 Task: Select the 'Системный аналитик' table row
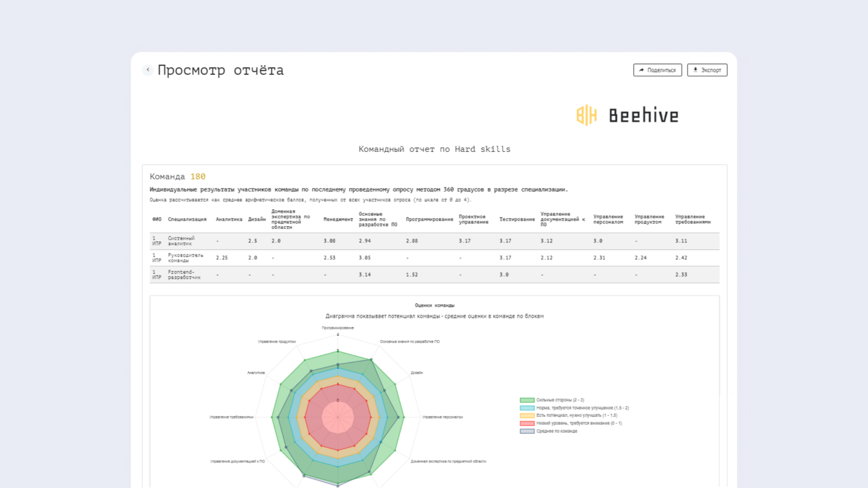tap(182, 241)
